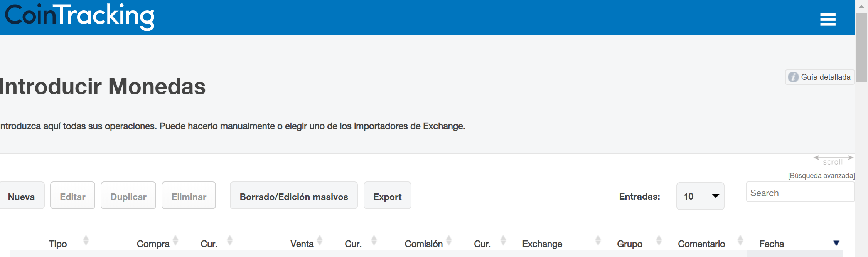Open the hamburger menu icon
Viewport: 868px width, 257px height.
[x=828, y=19]
